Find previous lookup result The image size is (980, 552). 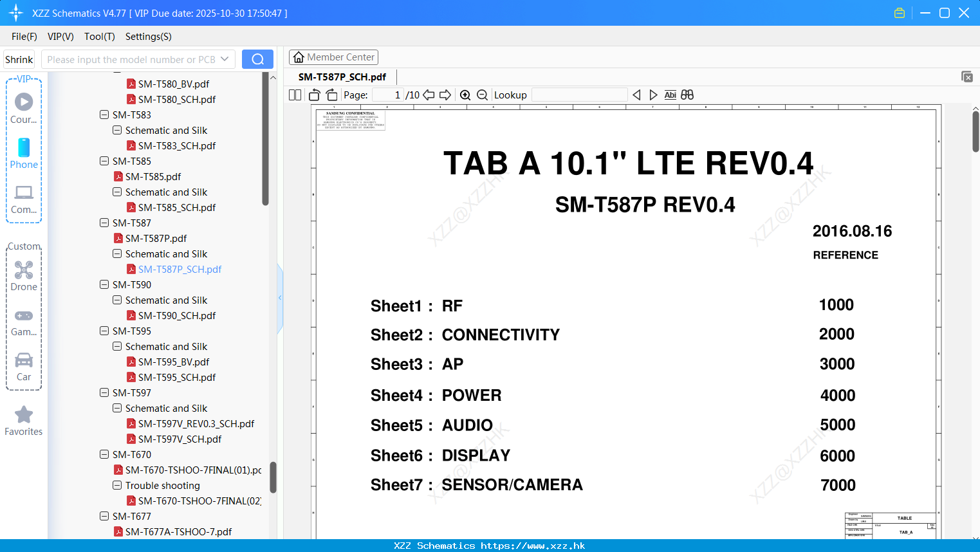point(636,95)
